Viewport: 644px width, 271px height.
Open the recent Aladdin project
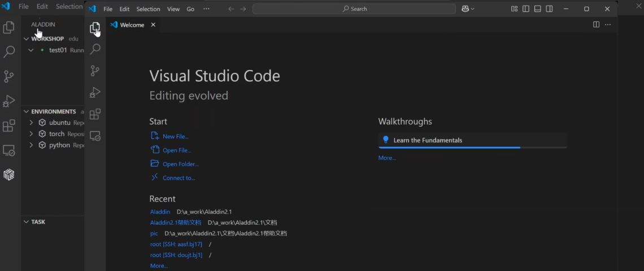160,212
